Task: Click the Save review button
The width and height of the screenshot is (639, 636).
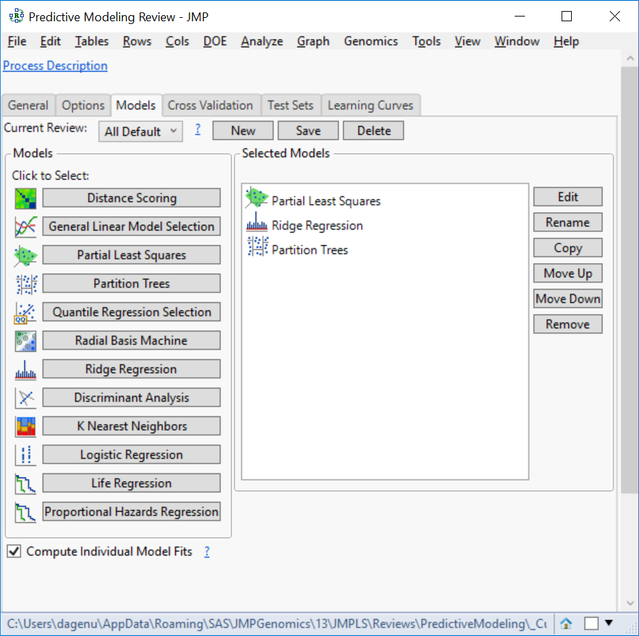Action: pos(308,130)
